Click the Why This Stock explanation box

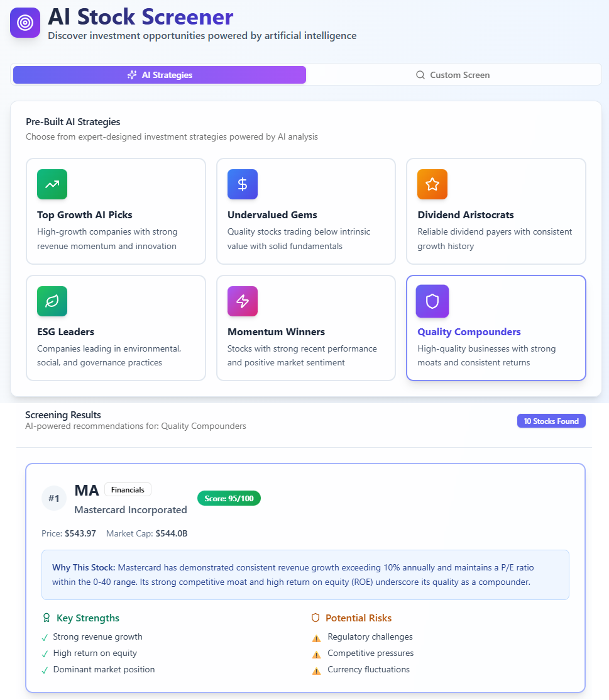pyautogui.click(x=305, y=575)
